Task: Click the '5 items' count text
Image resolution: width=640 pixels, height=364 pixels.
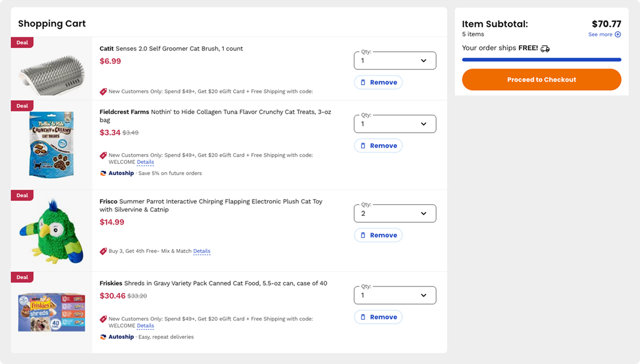Action: click(x=473, y=34)
